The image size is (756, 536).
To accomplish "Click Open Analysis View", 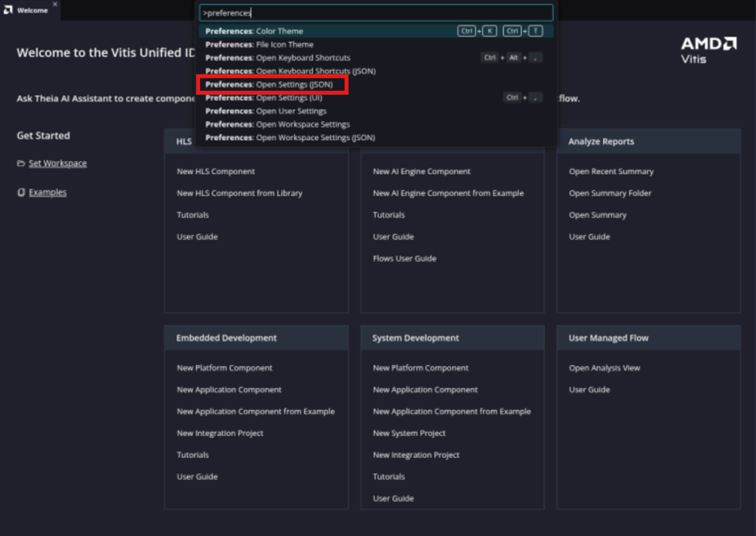I will [x=605, y=368].
